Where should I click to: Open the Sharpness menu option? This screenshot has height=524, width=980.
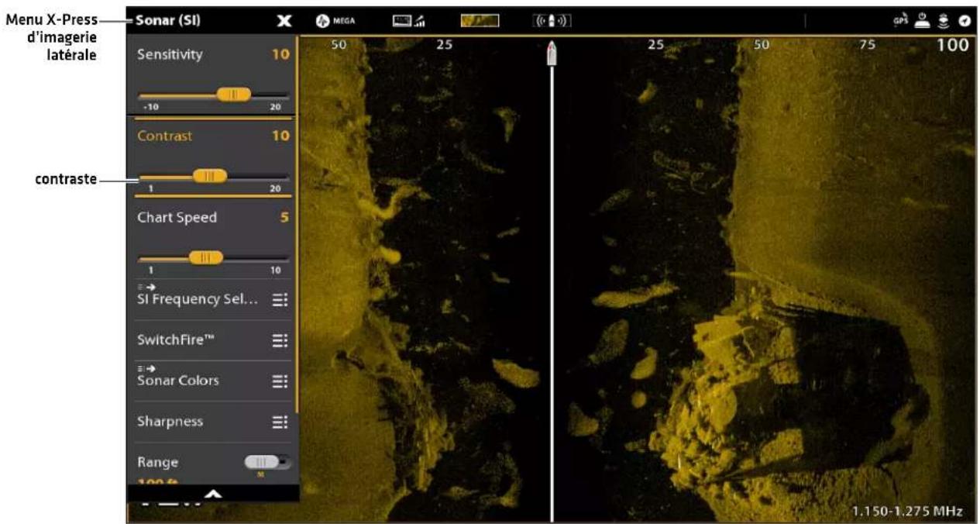click(212, 422)
